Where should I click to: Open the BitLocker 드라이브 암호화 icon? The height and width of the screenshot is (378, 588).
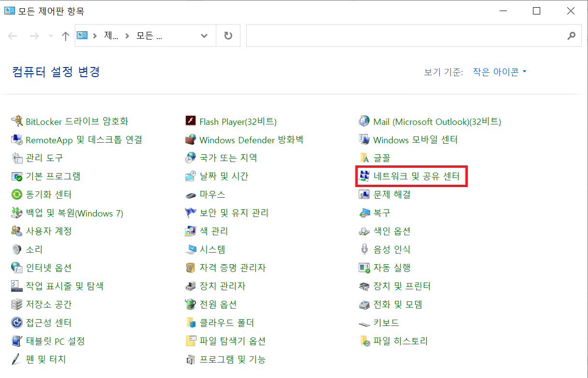(17, 121)
